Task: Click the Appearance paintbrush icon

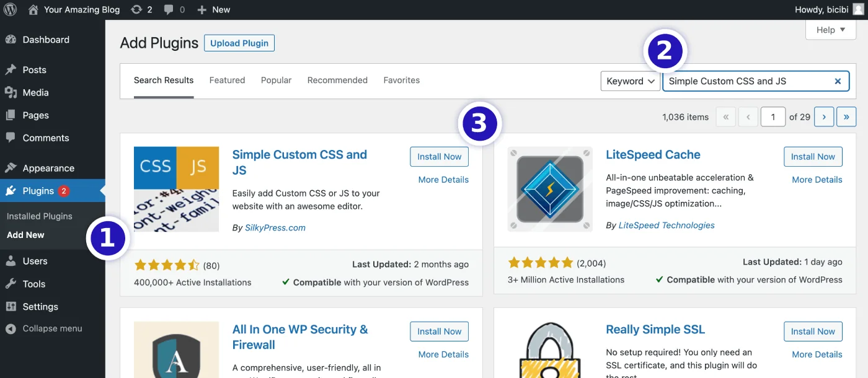Action: 11,168
